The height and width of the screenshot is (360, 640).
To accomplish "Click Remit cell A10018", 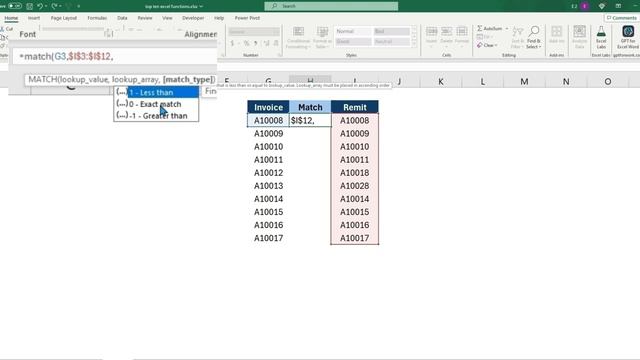I will 355,173.
